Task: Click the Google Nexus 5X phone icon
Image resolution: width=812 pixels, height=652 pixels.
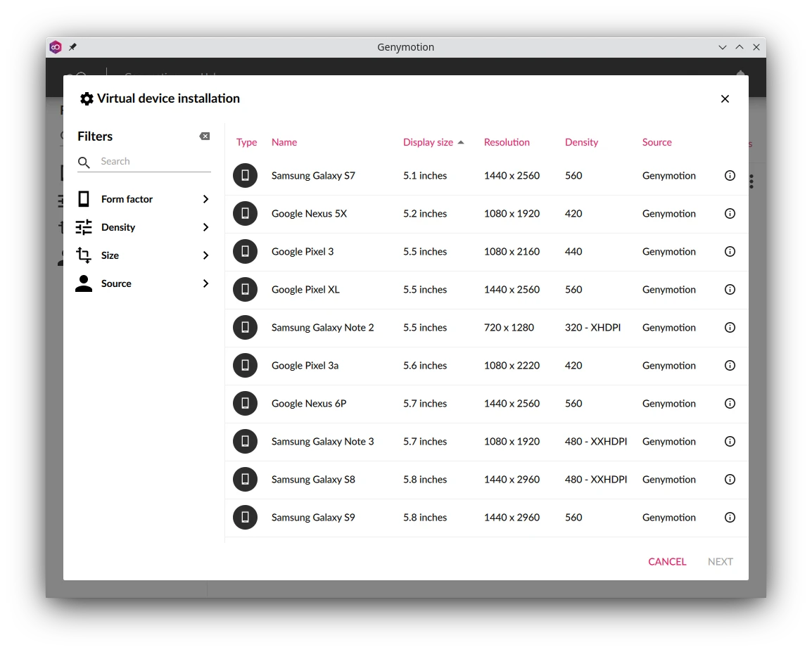Action: tap(245, 214)
